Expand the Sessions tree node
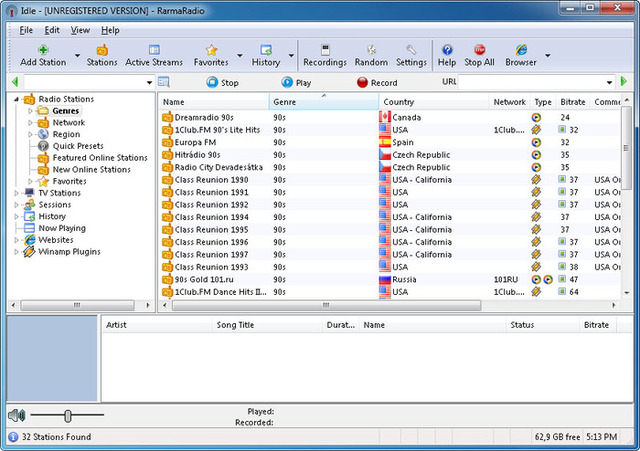The width and height of the screenshot is (640, 451). pyautogui.click(x=16, y=205)
